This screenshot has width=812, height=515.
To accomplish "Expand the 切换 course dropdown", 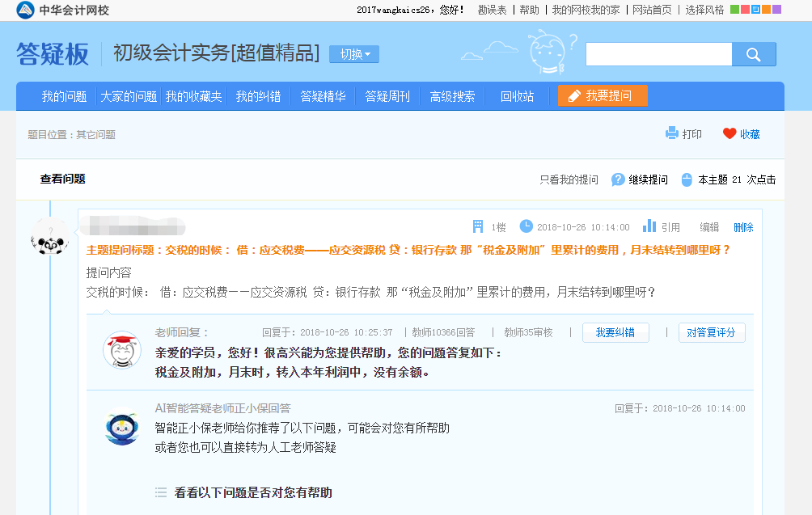I will [x=353, y=54].
